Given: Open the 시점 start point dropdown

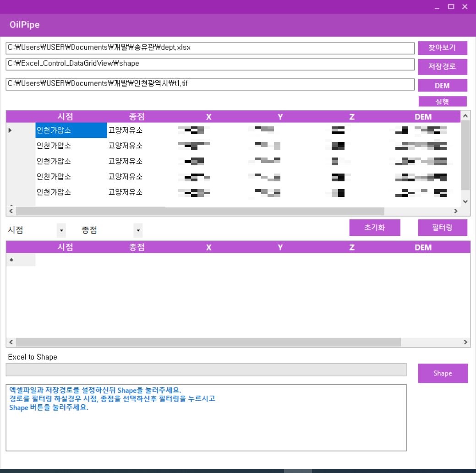Looking at the screenshot, I should tap(61, 230).
